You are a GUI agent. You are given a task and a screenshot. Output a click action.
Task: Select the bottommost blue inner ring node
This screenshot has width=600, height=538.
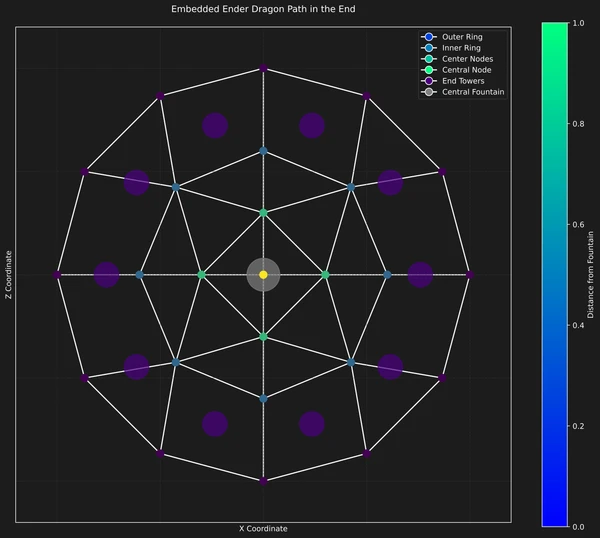click(263, 399)
